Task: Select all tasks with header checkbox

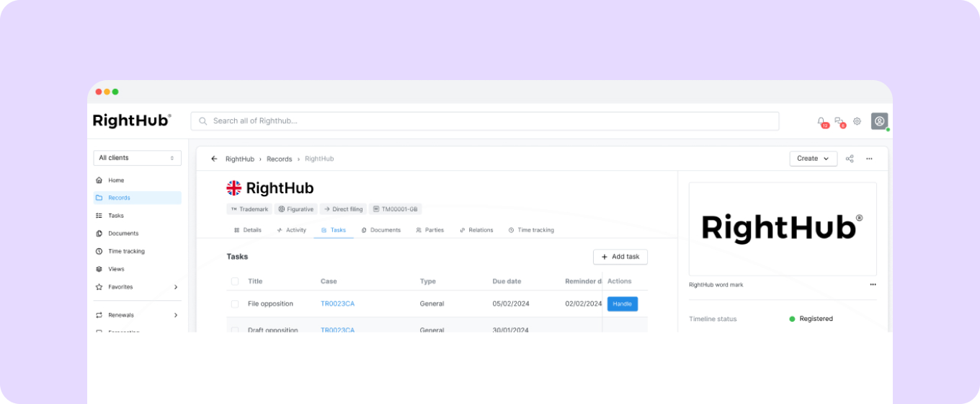Action: [235, 281]
